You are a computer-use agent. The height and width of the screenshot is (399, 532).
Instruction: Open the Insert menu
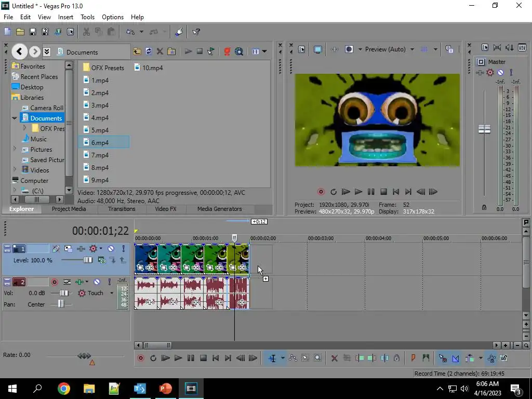(x=65, y=17)
